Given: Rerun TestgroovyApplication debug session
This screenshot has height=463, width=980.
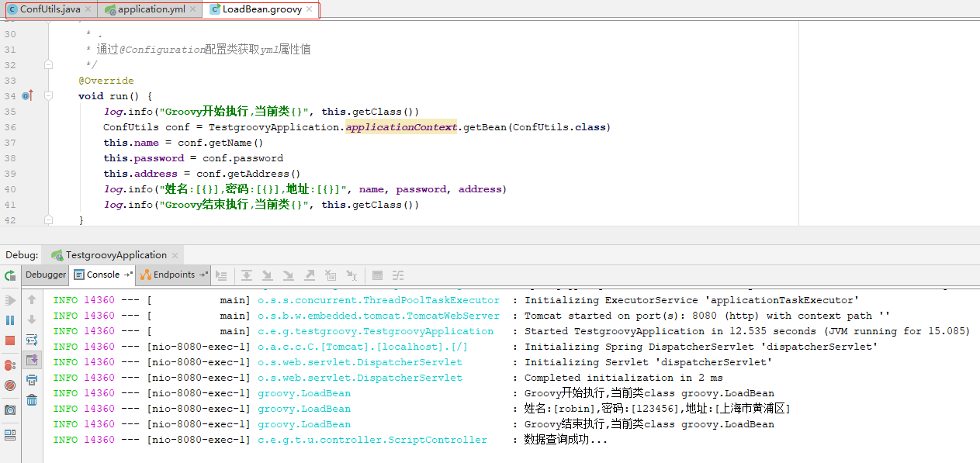Looking at the screenshot, I should [10, 275].
